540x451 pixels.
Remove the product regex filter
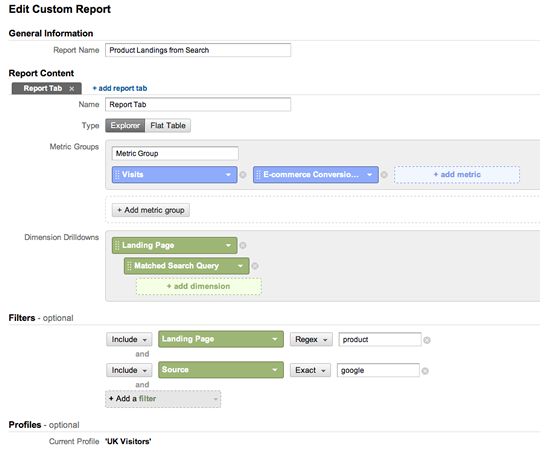[x=427, y=340]
